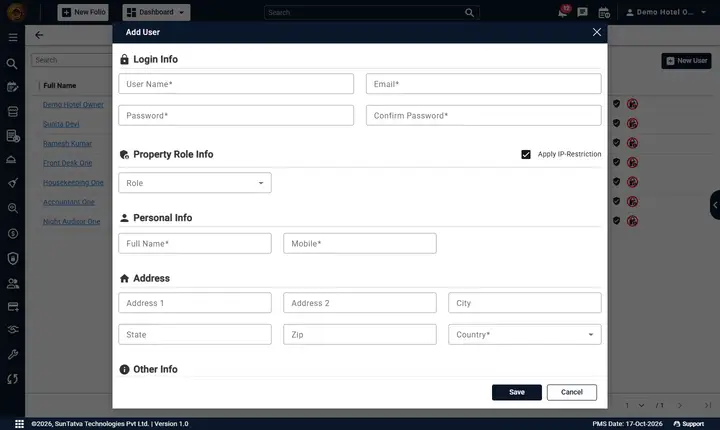Viewport: 720px width, 430px height.
Task: Click the Address 2 input field
Action: (360, 303)
